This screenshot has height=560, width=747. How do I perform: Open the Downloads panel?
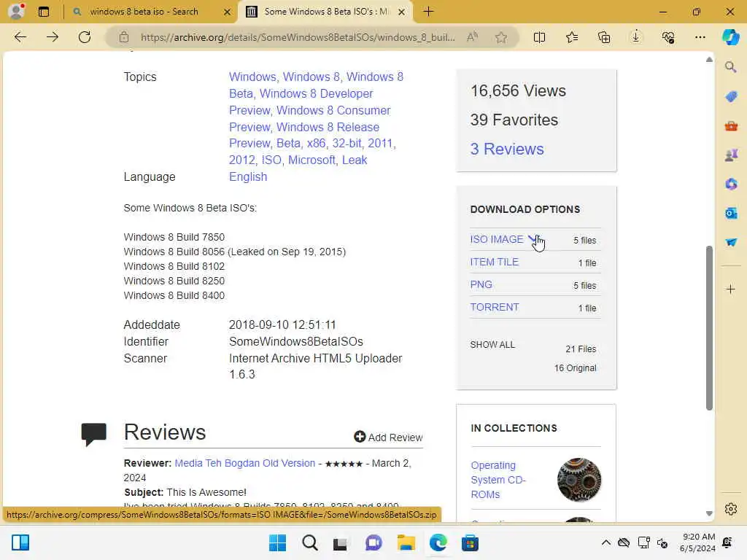click(x=636, y=37)
